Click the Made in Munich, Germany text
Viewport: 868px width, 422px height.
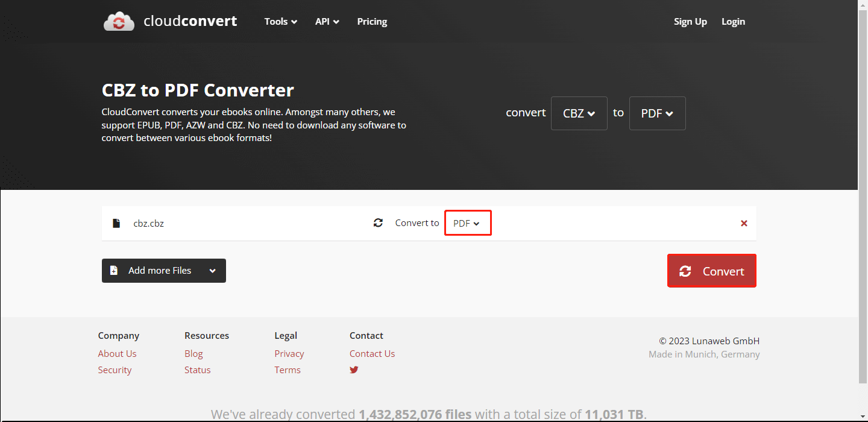(704, 354)
